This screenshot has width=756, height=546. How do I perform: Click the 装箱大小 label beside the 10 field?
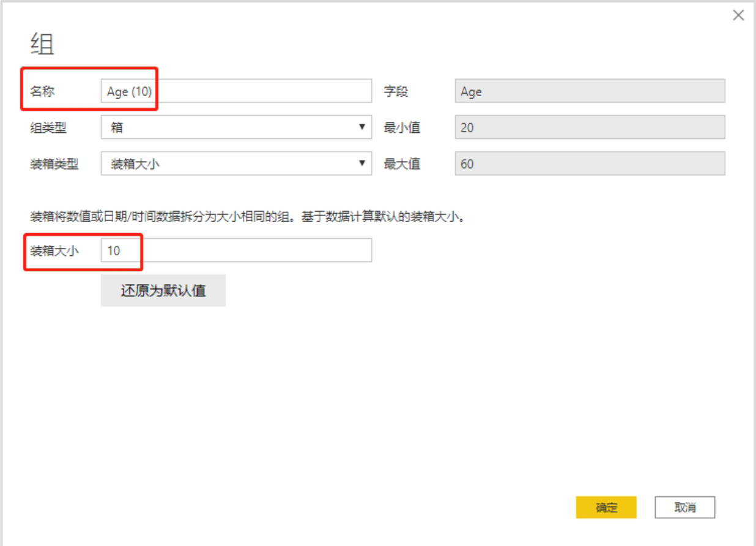coord(54,250)
